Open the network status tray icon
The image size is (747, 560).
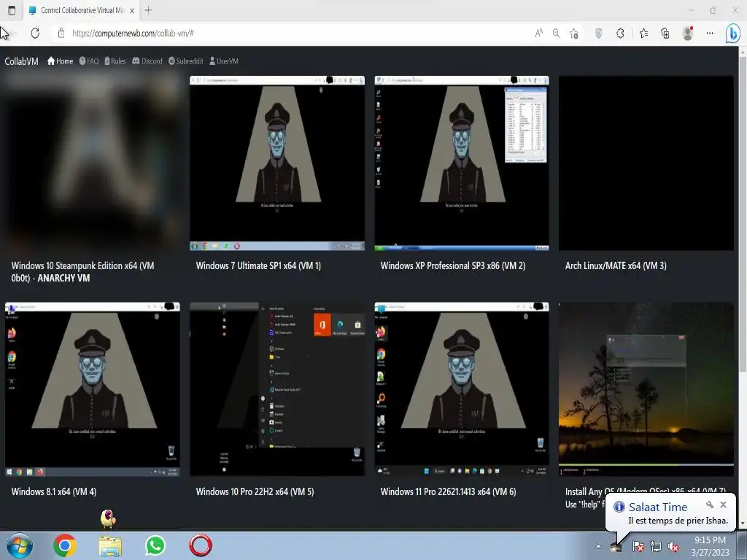pyautogui.click(x=656, y=547)
